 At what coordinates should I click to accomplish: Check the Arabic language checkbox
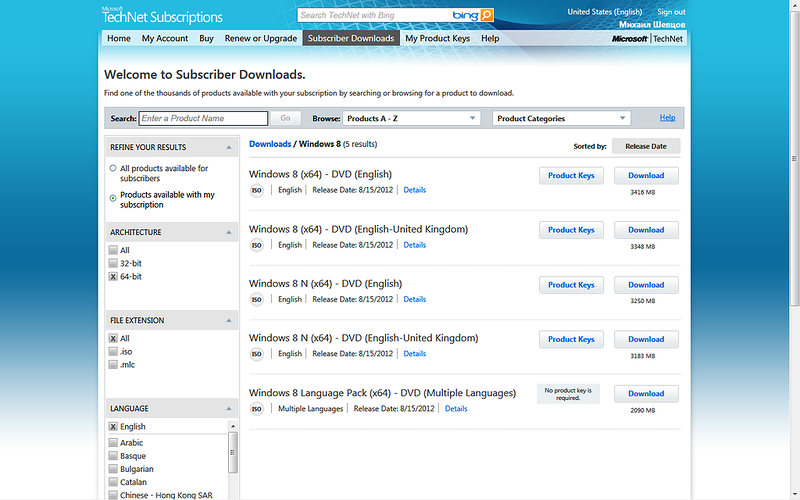[x=113, y=442]
